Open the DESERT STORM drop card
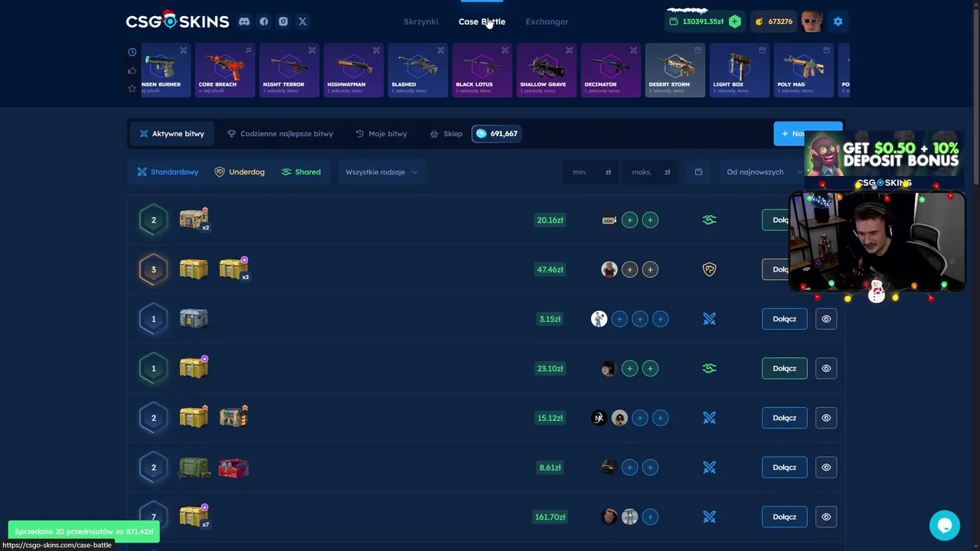Screen dimensions: 980x551 point(675,70)
